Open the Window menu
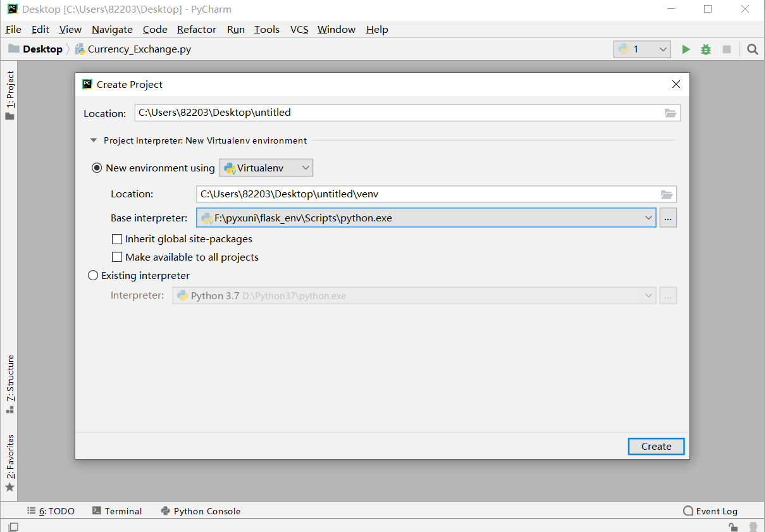 [337, 30]
